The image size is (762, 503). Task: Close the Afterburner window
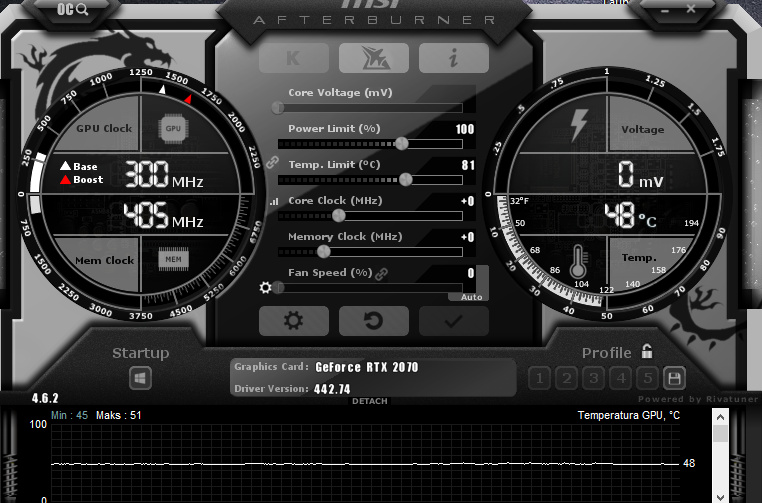[x=691, y=9]
